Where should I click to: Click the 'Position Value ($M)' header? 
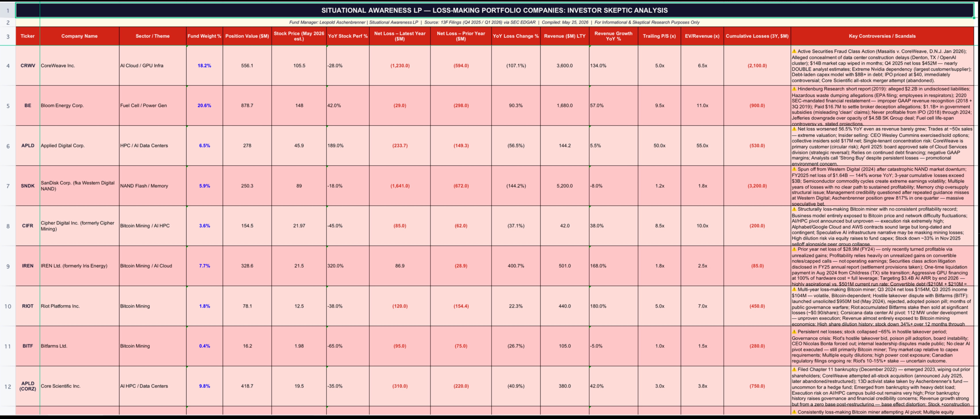pos(247,36)
